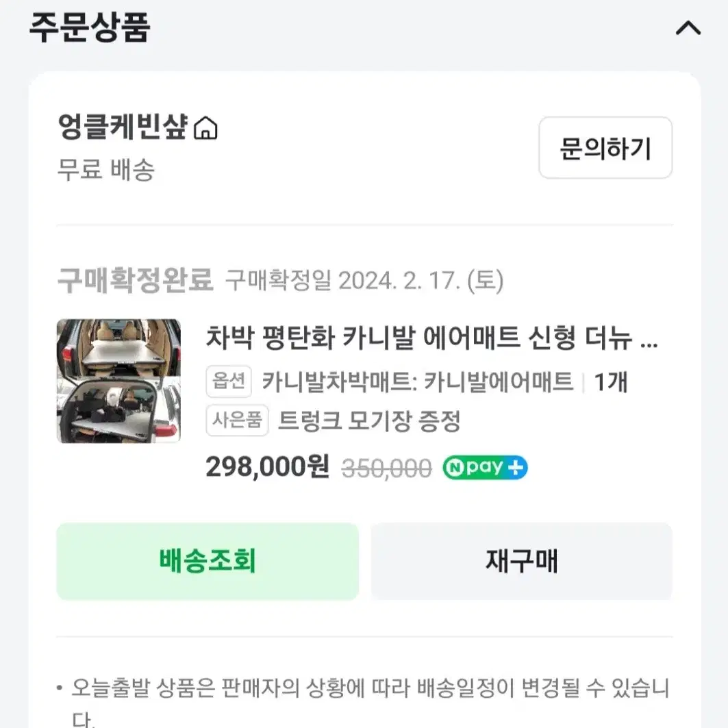The image size is (728, 728).
Task: Tap the 문의하기 button
Action: point(605,148)
